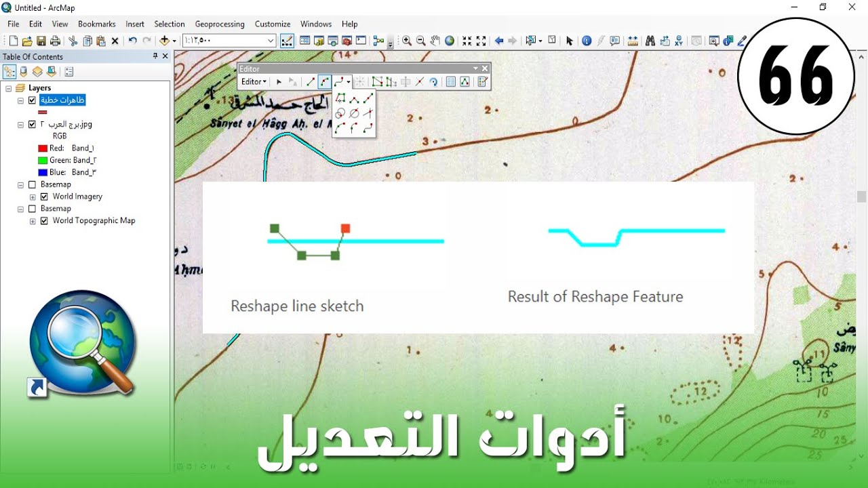Toggle the World Imagery checkbox
868x488 pixels.
(44, 197)
